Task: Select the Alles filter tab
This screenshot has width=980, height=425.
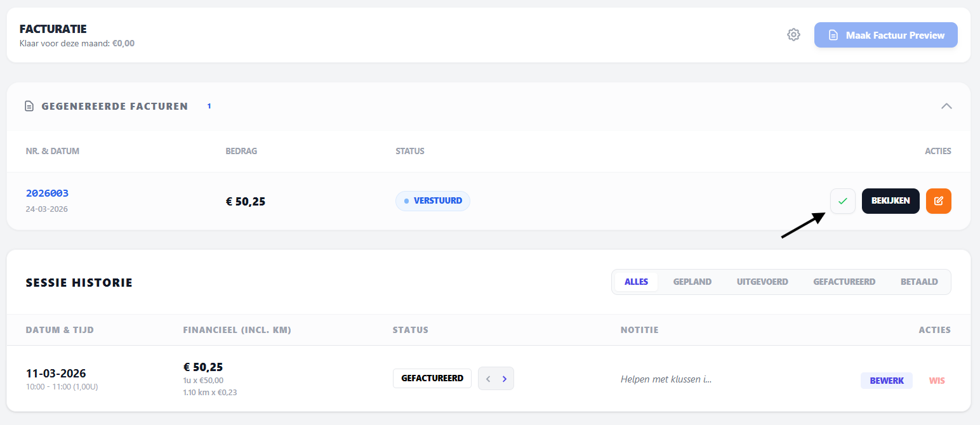Action: point(636,282)
